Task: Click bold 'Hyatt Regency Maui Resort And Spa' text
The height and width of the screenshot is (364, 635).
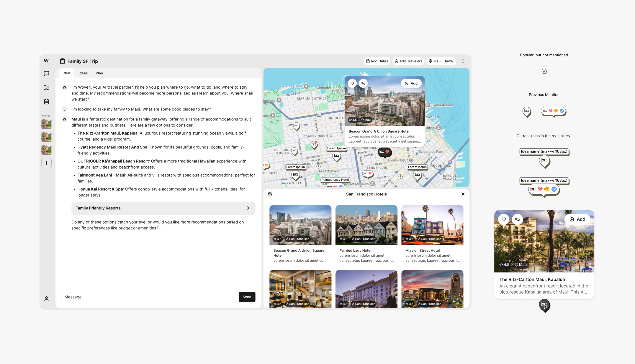Action: pos(112,147)
